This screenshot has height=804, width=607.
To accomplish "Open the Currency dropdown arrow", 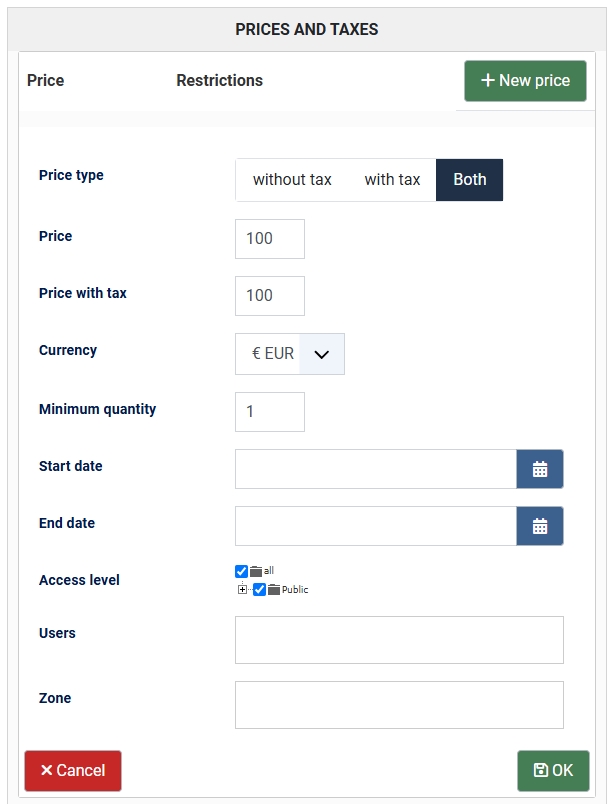I will point(321,354).
